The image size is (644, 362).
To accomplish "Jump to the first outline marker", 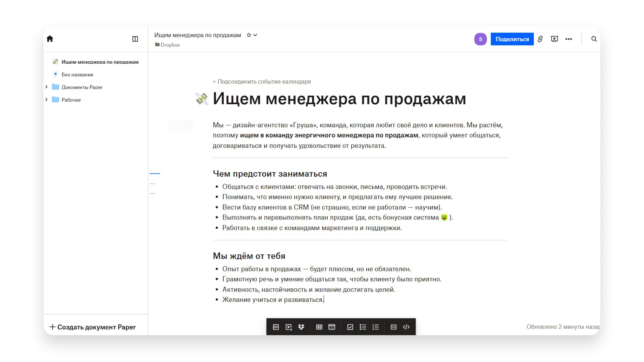I will (155, 174).
